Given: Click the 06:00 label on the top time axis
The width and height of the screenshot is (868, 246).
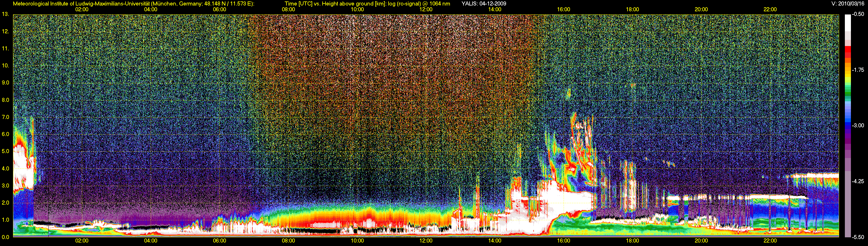Looking at the screenshot, I should [x=219, y=10].
